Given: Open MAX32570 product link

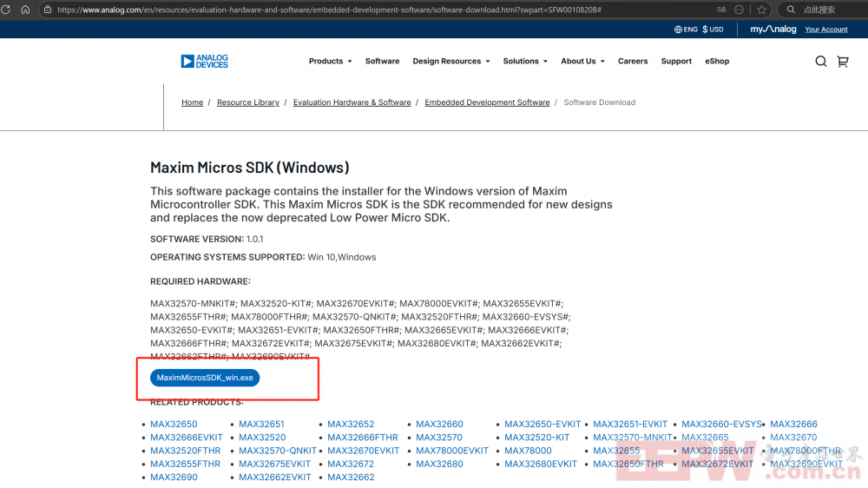Looking at the screenshot, I should click(439, 438).
